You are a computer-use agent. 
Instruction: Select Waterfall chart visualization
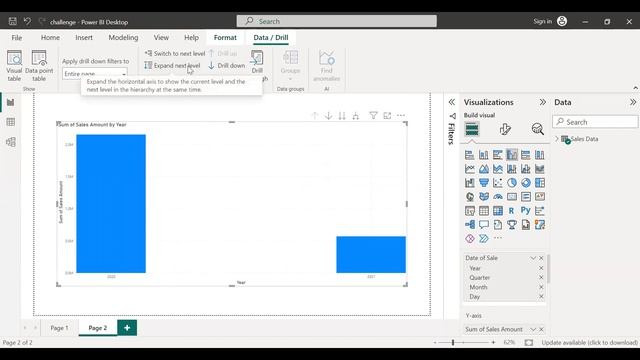470,182
